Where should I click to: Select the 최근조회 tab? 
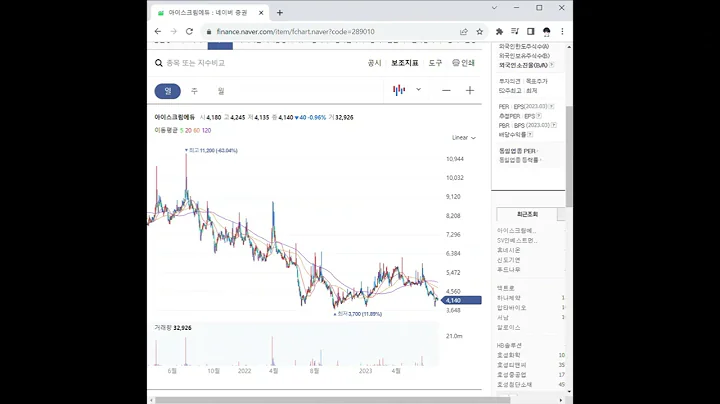click(x=527, y=214)
